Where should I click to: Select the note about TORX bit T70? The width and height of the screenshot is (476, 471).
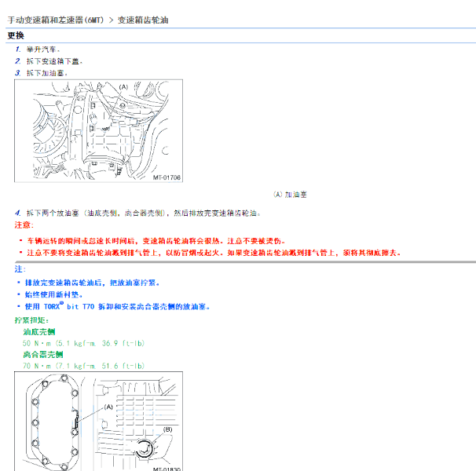click(117, 306)
